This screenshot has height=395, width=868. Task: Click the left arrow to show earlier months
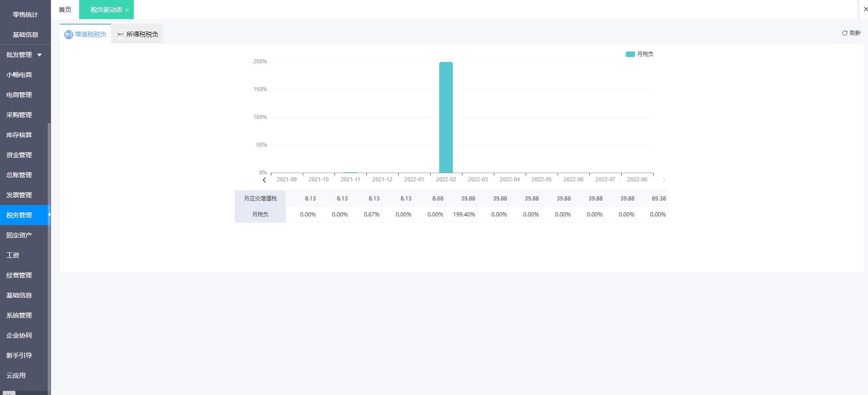[x=264, y=180]
